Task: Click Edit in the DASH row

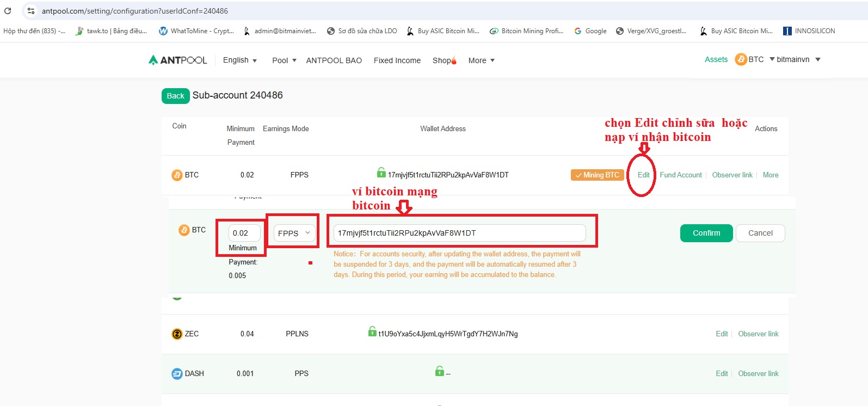Action: coord(722,373)
